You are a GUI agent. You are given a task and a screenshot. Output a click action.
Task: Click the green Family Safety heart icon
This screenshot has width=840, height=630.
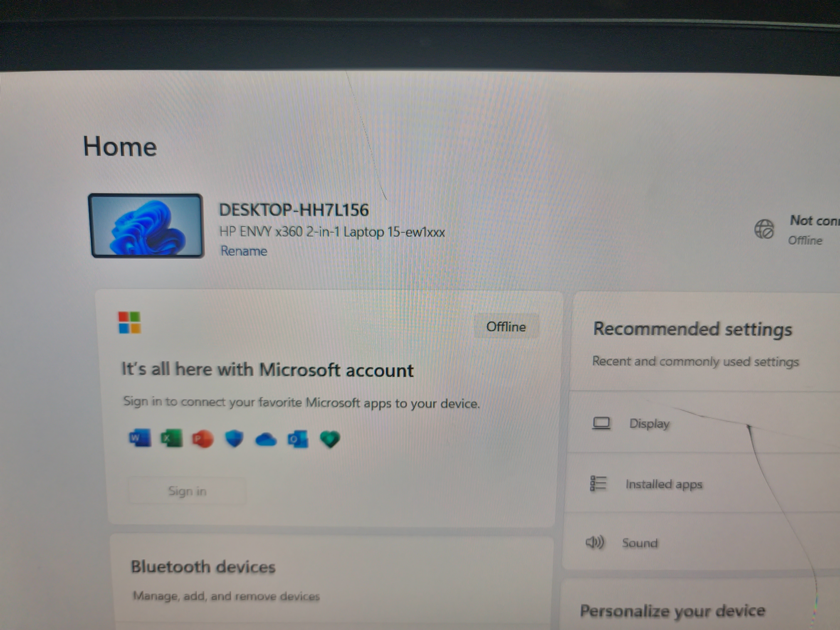[330, 440]
